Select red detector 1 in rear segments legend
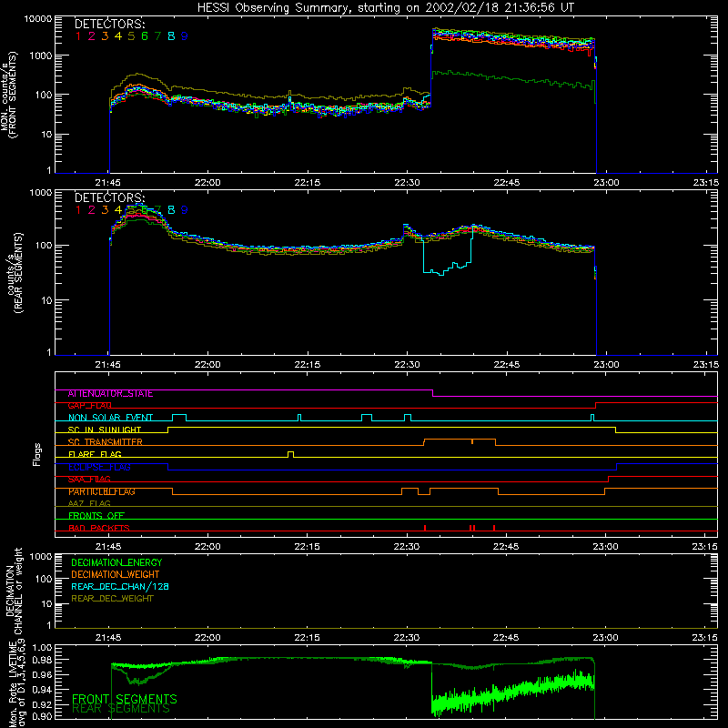This screenshot has width=728, height=728. pos(78,210)
